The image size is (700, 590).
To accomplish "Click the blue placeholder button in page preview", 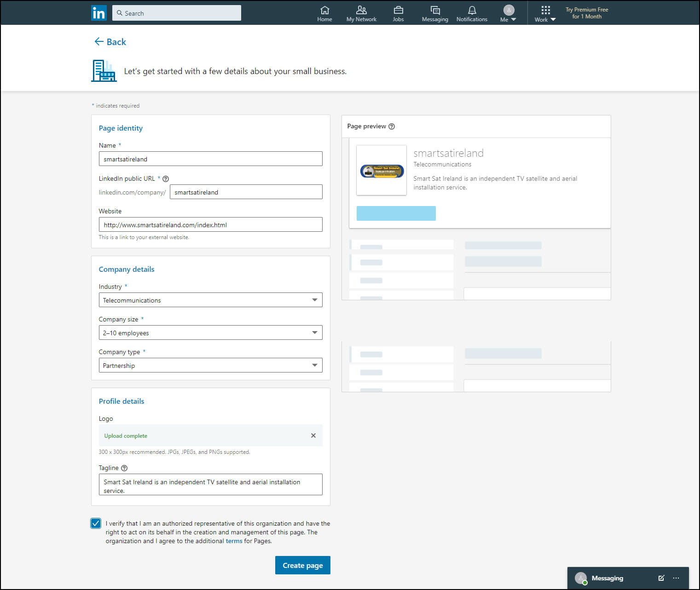I will [x=396, y=213].
